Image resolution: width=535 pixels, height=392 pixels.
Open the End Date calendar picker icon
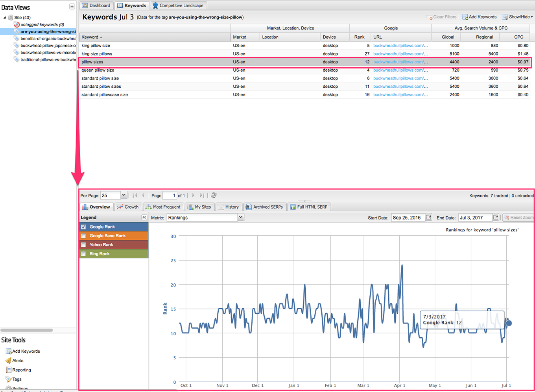(x=496, y=217)
